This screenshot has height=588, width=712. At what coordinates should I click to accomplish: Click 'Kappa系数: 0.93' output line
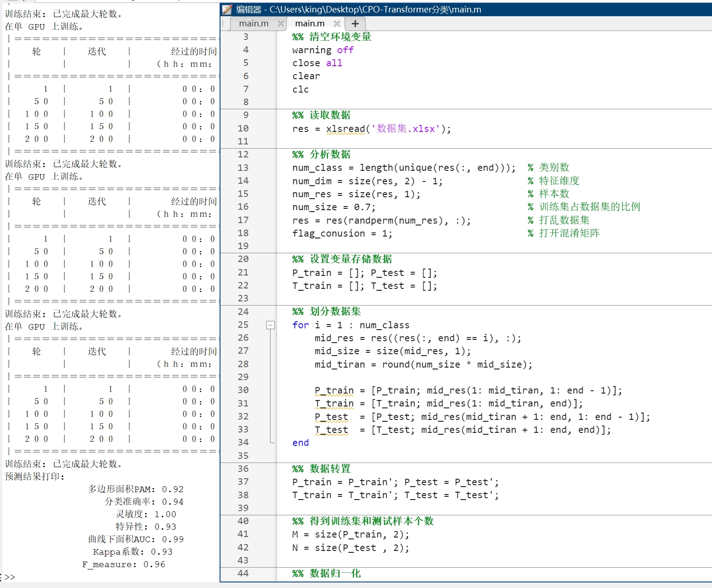133,552
